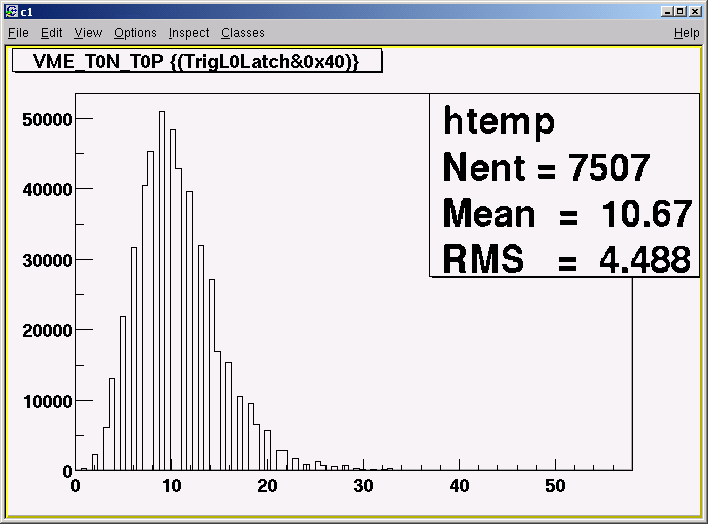The width and height of the screenshot is (708, 524).
Task: Click the 30 x-axis label
Action: pos(363,486)
